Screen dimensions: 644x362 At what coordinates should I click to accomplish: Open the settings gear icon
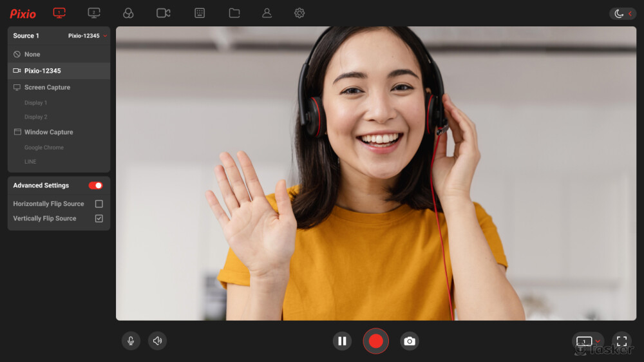click(299, 13)
